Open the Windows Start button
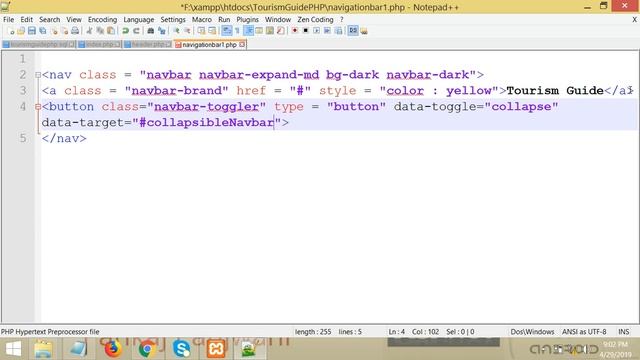The image size is (640, 360). 13,349
